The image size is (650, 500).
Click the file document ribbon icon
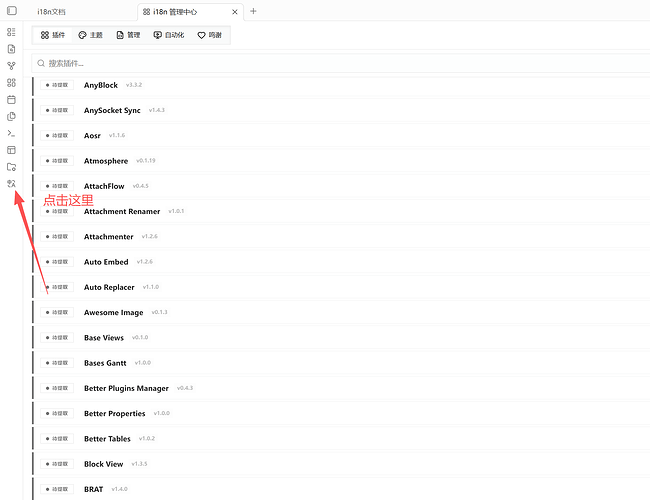(11, 49)
